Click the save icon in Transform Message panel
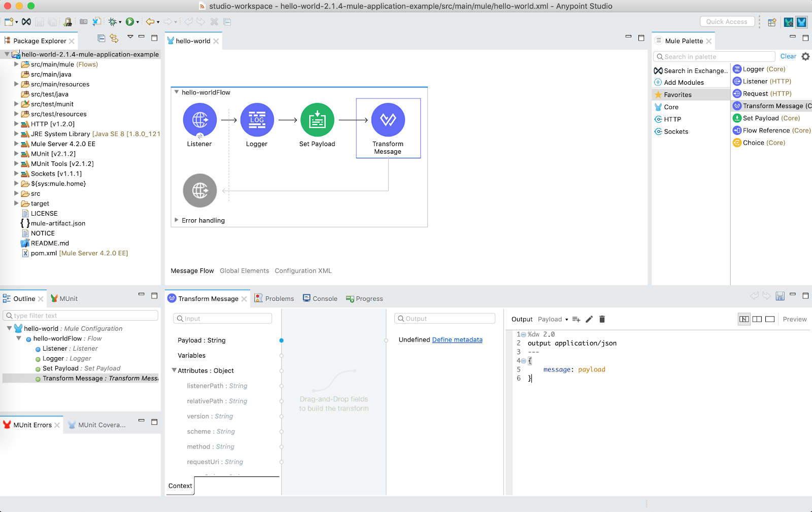Image resolution: width=812 pixels, height=512 pixels. click(780, 296)
